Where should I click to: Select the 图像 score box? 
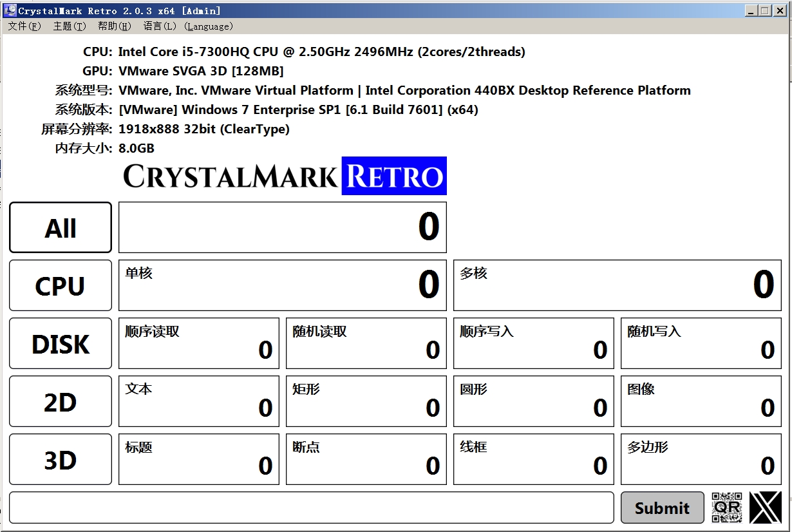(x=701, y=401)
